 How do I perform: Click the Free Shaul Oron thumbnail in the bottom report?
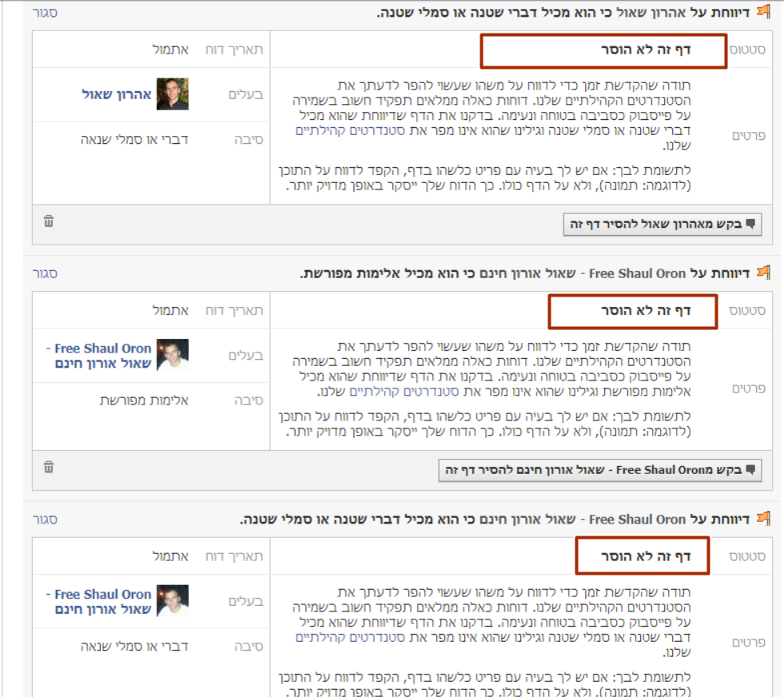tap(172, 601)
